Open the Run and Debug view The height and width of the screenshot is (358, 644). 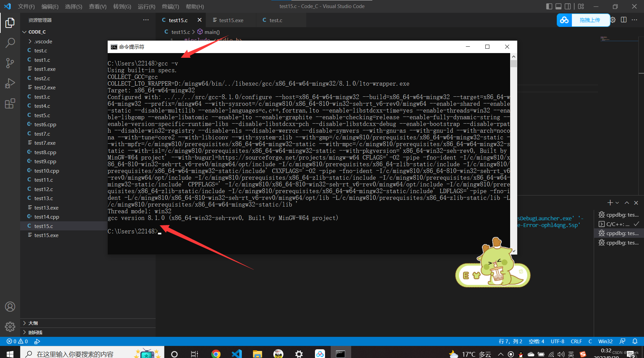[x=10, y=83]
